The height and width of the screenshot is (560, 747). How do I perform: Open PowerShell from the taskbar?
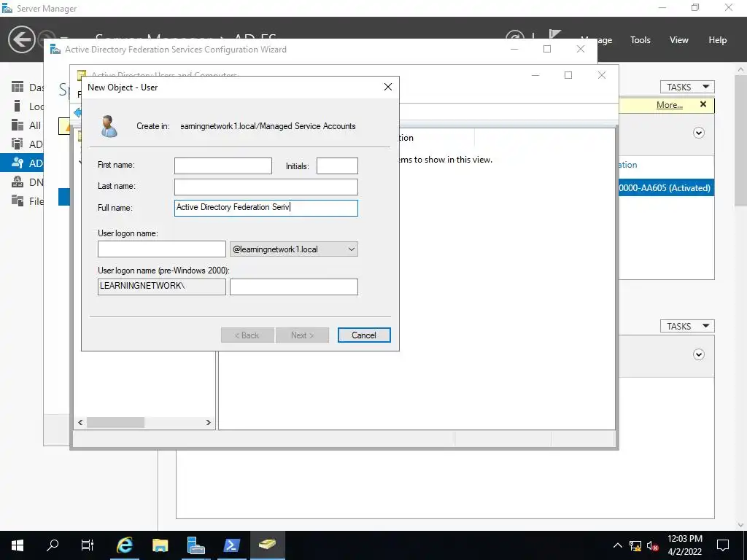point(231,545)
